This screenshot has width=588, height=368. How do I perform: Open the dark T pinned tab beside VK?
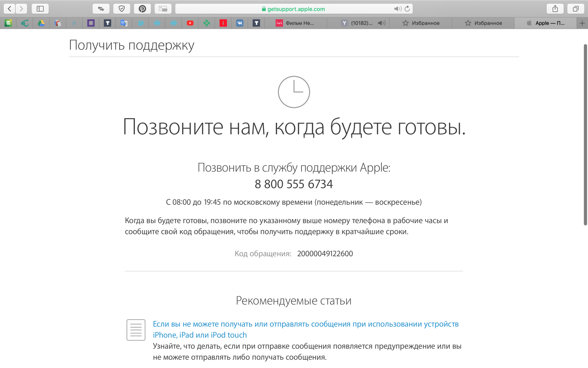256,23
